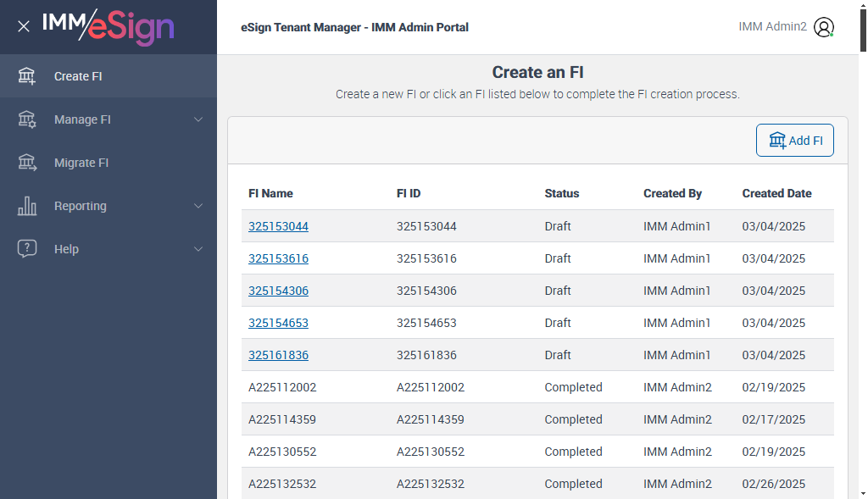This screenshot has height=499, width=868.
Task: Select the Create FI menu item
Action: click(x=78, y=76)
